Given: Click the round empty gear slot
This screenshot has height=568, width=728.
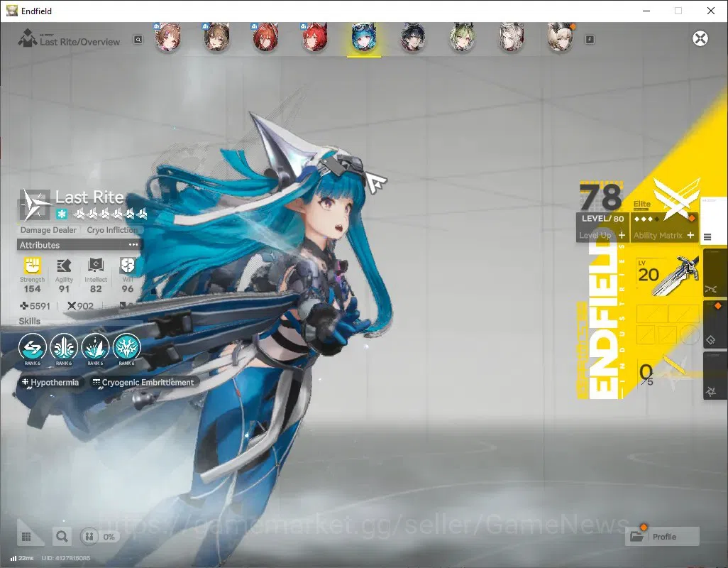Looking at the screenshot, I should (x=690, y=334).
